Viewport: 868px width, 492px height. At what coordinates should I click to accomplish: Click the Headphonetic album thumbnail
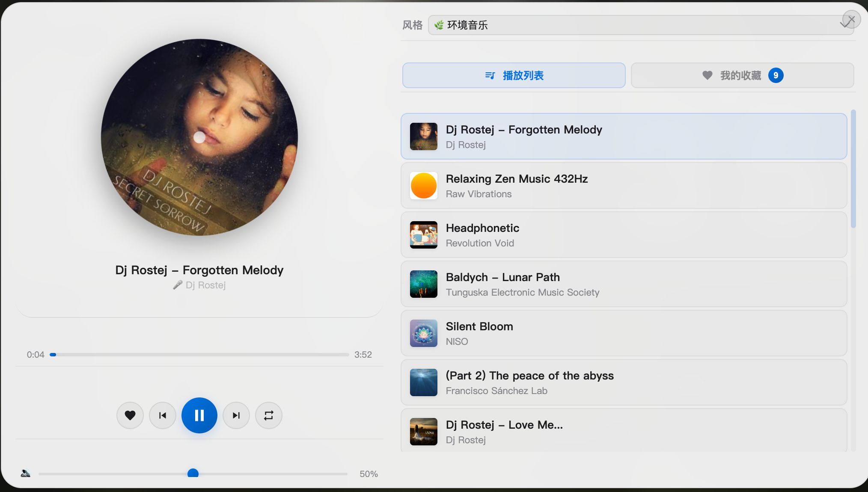(x=424, y=235)
